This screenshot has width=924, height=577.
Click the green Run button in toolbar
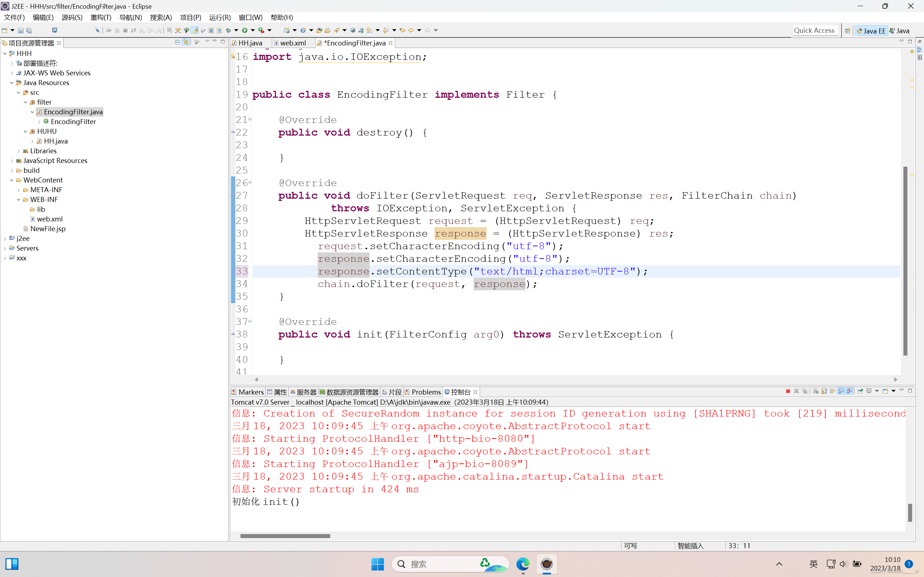point(245,30)
